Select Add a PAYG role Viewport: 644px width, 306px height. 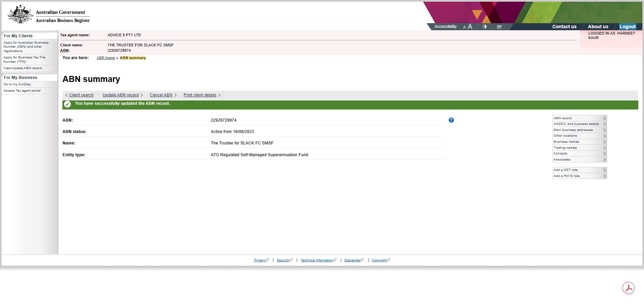[x=579, y=176]
